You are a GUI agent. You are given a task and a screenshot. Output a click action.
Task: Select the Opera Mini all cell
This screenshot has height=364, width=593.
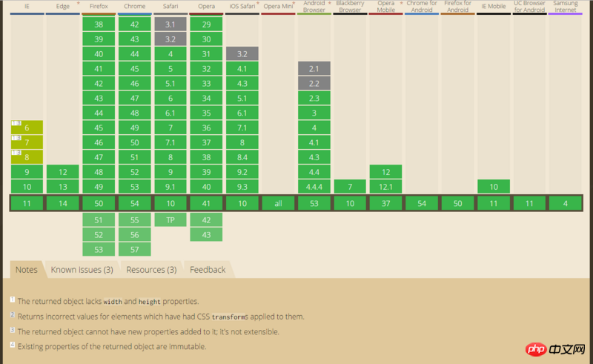[279, 203]
